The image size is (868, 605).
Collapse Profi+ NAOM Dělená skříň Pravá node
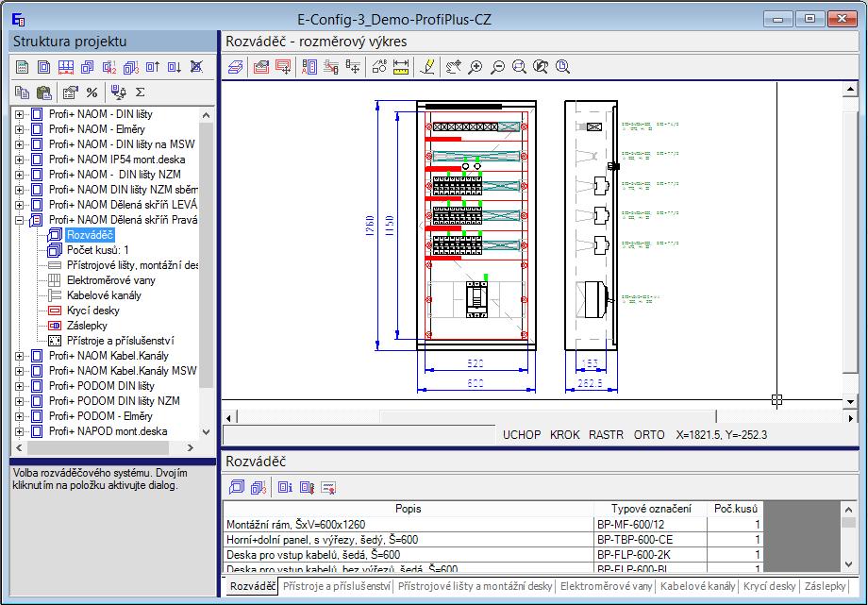tap(20, 220)
